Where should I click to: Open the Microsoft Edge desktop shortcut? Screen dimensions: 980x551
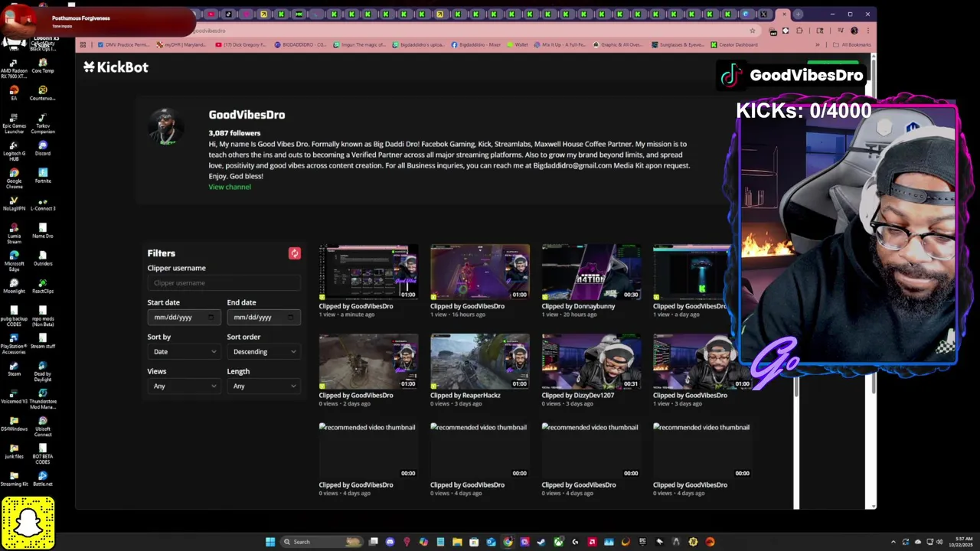14,261
